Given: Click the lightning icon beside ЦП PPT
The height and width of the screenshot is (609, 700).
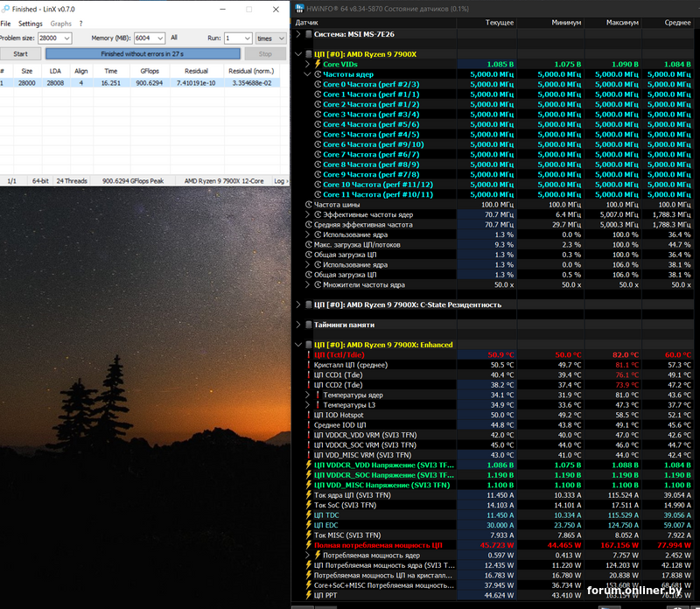Looking at the screenshot, I should (308, 595).
